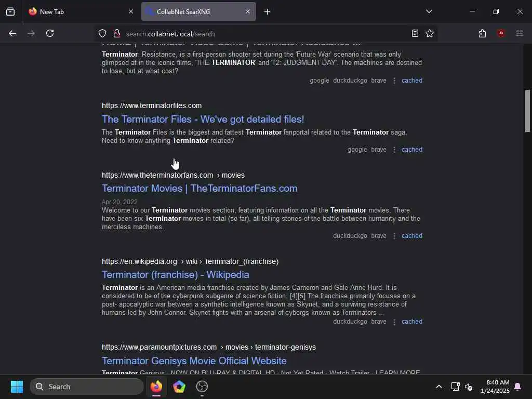Click the page vertical scrollbar thumb
The height and width of the screenshot is (399, 532).
pyautogui.click(x=527, y=111)
